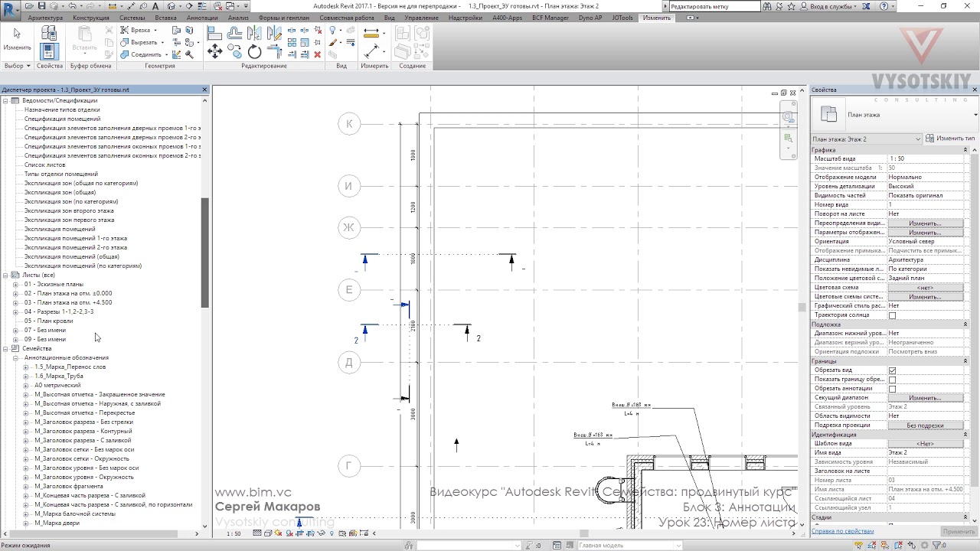Click the Match Type Properties paintbrush icon

coord(109,54)
